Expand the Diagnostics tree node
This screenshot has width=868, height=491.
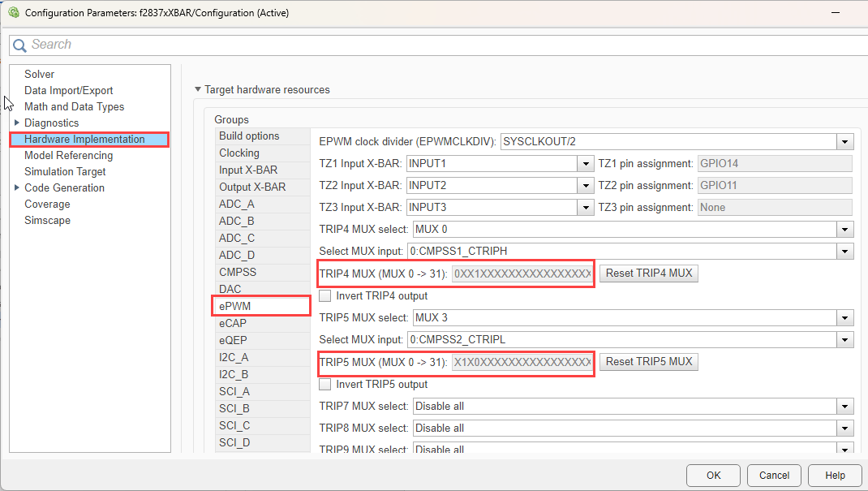(16, 123)
